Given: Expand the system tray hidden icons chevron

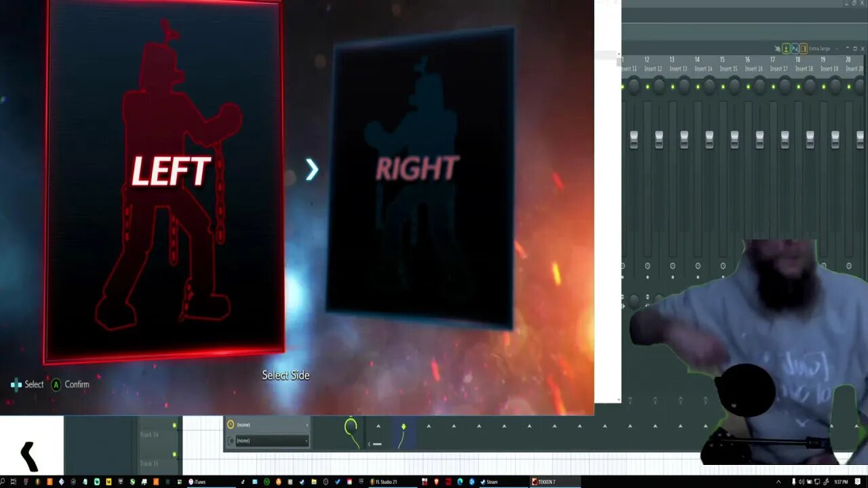Looking at the screenshot, I should point(778,481).
